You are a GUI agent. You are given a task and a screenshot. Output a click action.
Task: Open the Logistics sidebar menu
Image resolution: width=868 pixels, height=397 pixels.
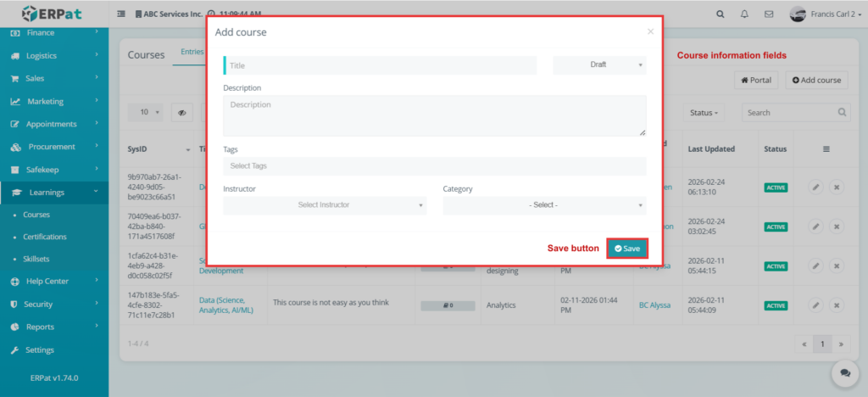click(54, 56)
